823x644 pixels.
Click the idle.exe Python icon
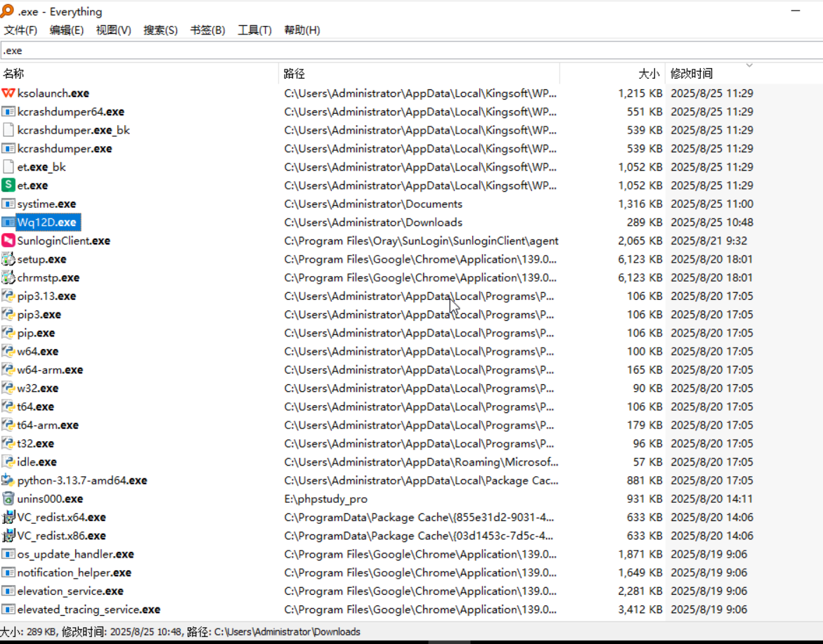(x=8, y=461)
